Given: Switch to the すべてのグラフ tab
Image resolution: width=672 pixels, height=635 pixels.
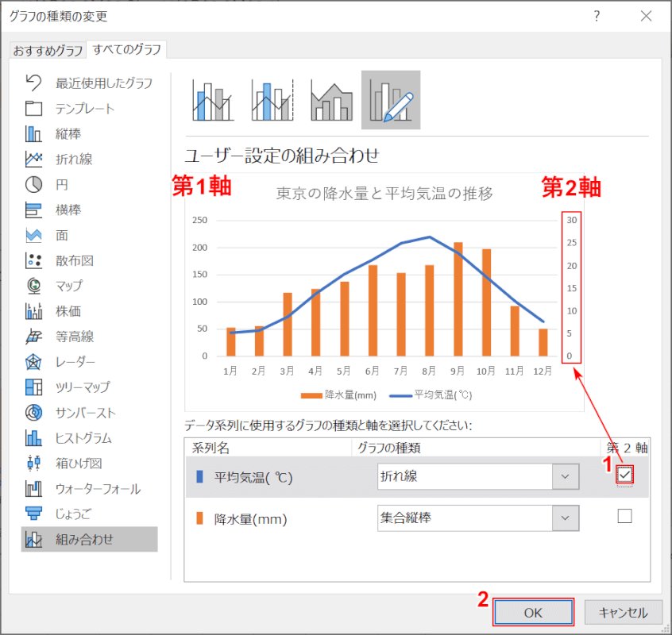Looking at the screenshot, I should pos(127,49).
